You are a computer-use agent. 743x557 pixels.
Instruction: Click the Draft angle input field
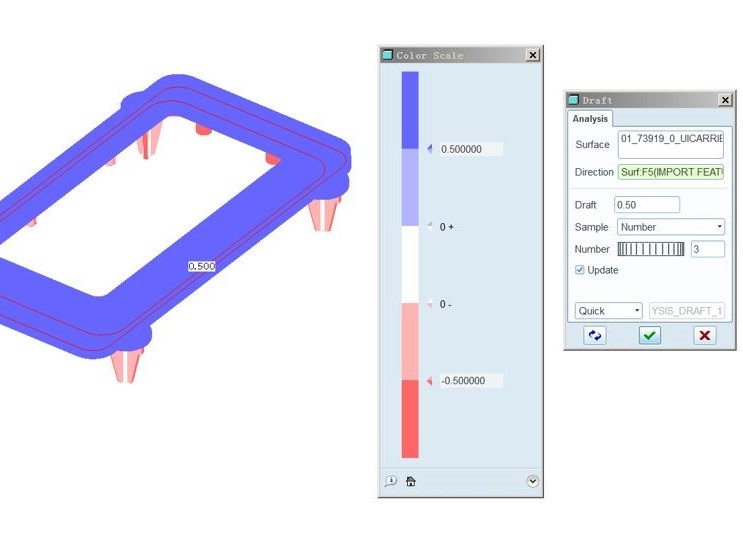647,205
